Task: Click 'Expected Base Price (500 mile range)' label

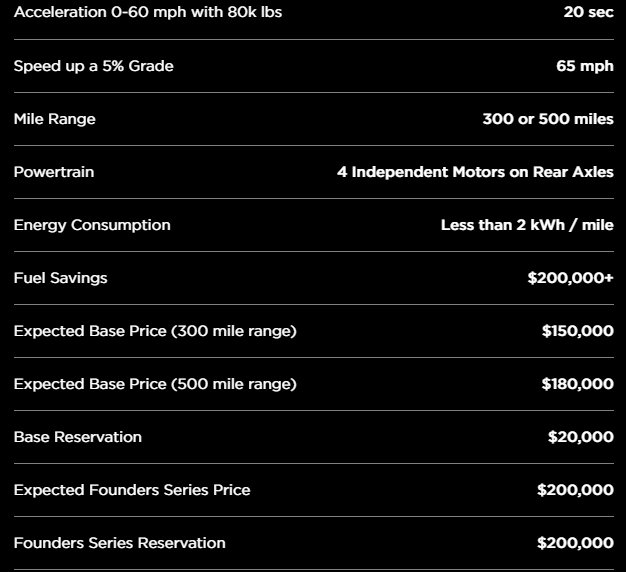Action: pos(155,384)
